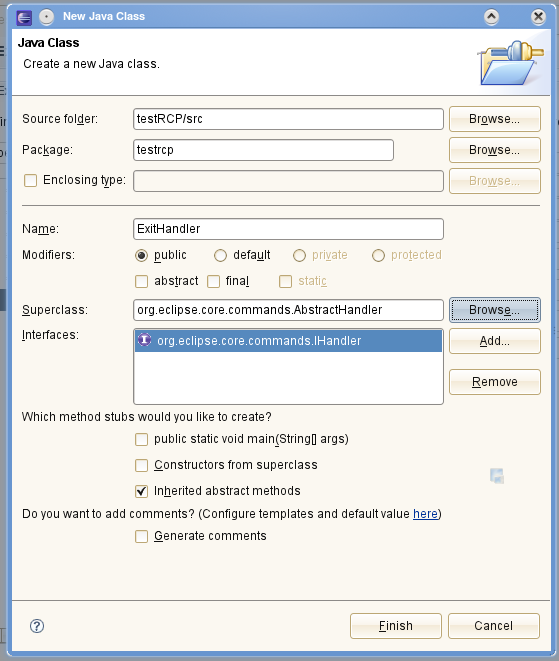Screen dimensions: 559x661
Task: Enable Generate comments checkbox
Action: [141, 536]
